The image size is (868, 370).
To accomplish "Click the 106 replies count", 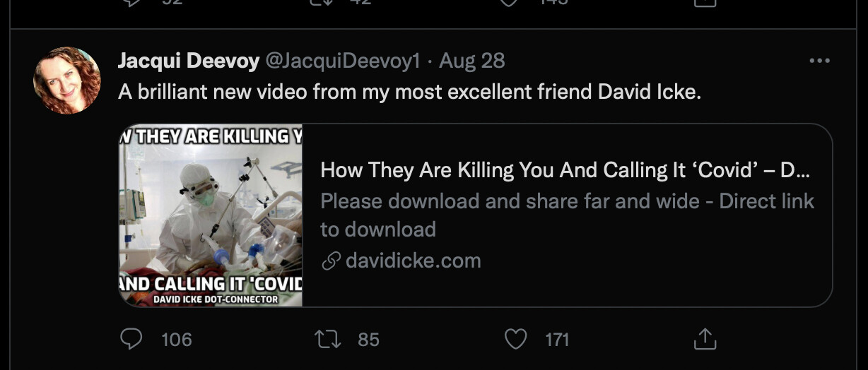I will click(177, 340).
